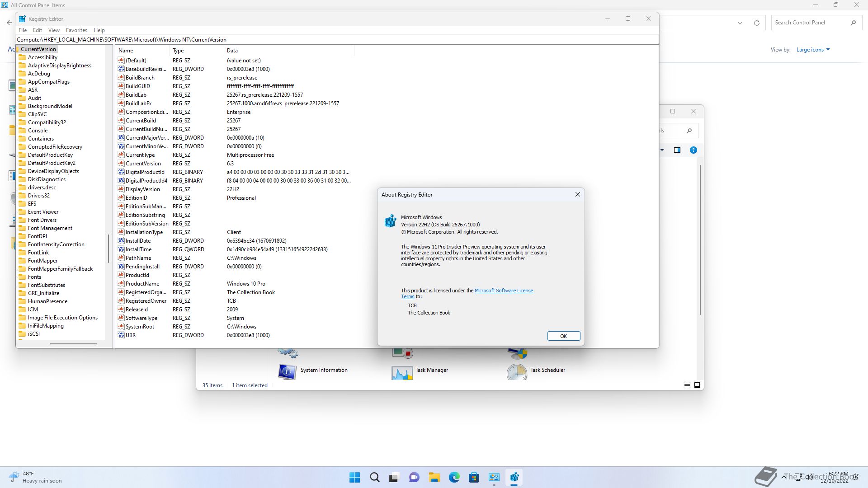Open the Favorites menu in Registry Editor

point(76,30)
